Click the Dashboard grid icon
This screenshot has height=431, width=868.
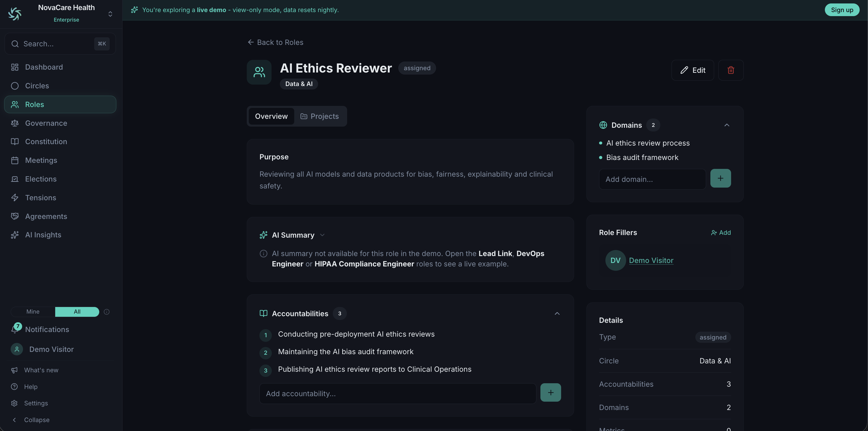14,67
